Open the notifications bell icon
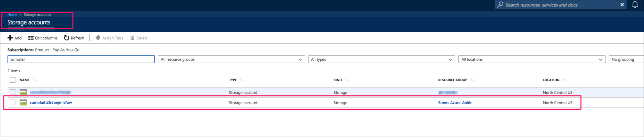 pos(635,5)
